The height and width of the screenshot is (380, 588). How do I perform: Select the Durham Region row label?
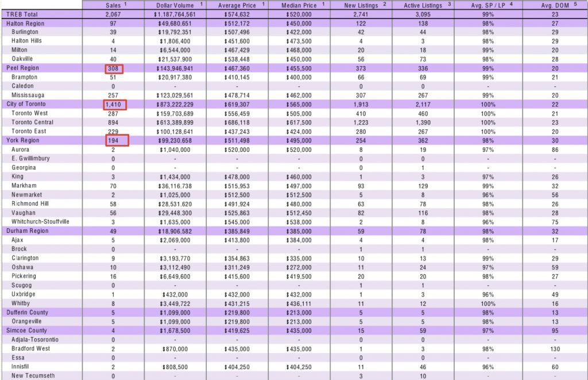pyautogui.click(x=27, y=231)
